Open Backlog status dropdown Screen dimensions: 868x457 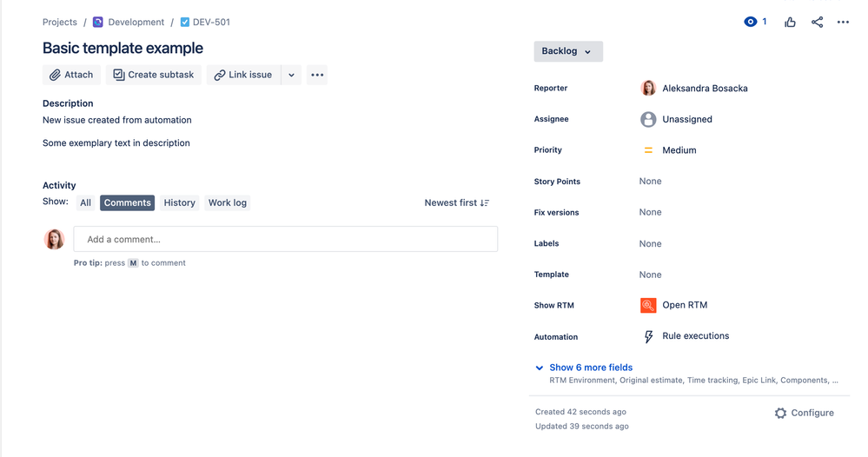568,51
